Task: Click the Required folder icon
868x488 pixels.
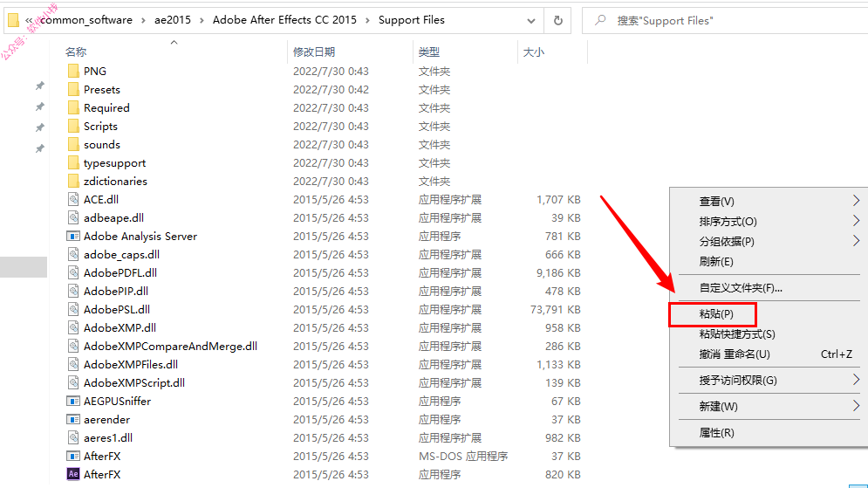Action: point(73,107)
